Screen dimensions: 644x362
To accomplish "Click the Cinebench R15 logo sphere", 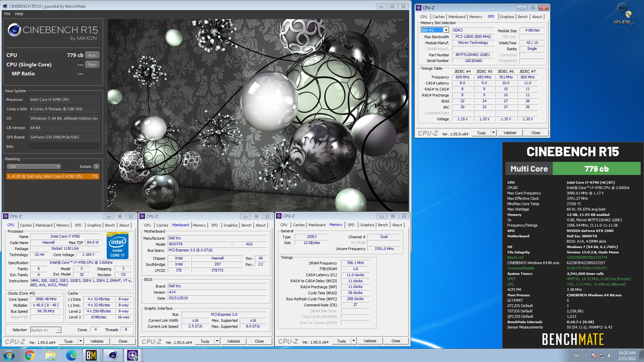I will click(14, 30).
